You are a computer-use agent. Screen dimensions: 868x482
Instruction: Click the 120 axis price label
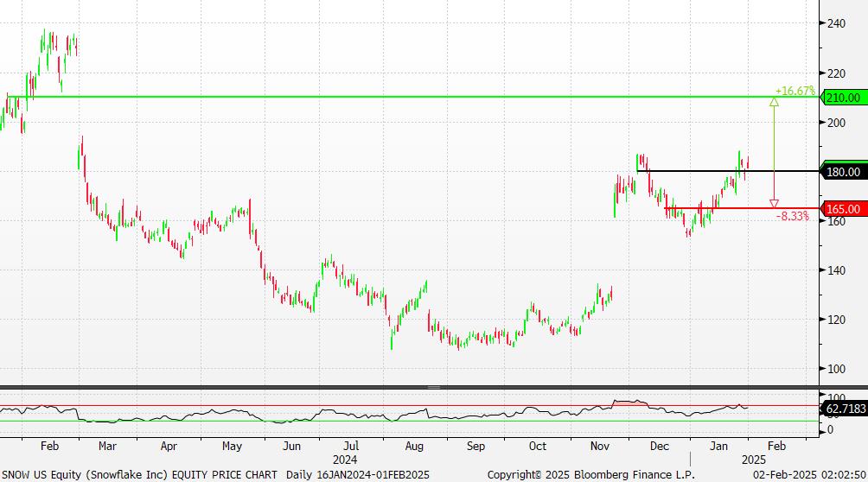[x=836, y=320]
